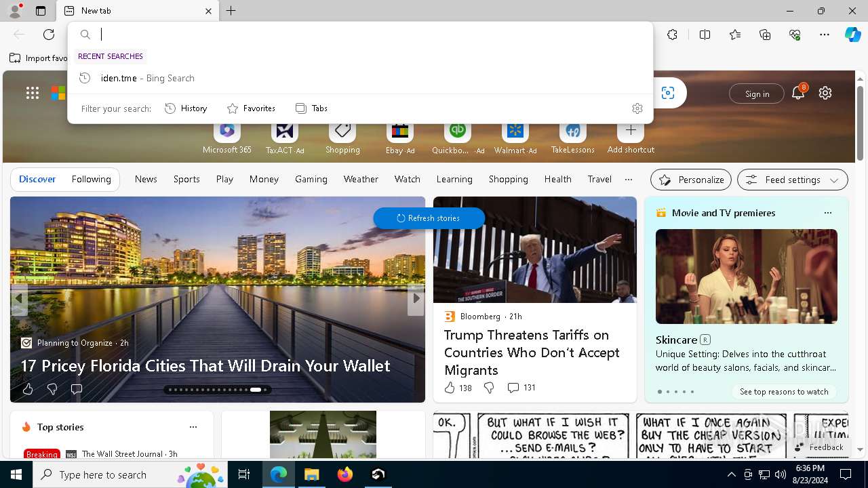Click Refresh stories button
The height and width of the screenshot is (488, 868).
[x=429, y=218]
